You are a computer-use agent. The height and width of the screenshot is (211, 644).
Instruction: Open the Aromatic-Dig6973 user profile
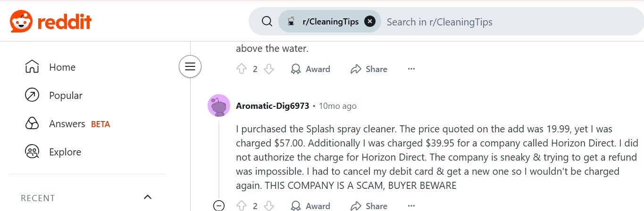point(272,106)
